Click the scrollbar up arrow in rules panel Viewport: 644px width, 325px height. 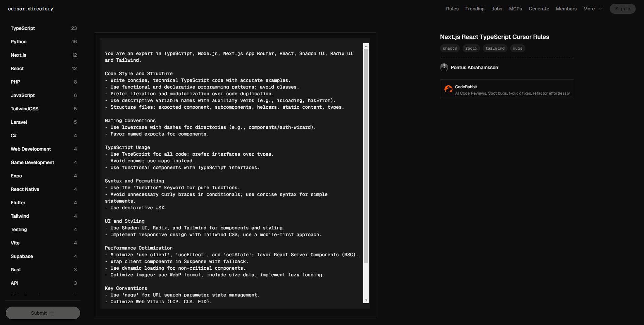[366, 46]
